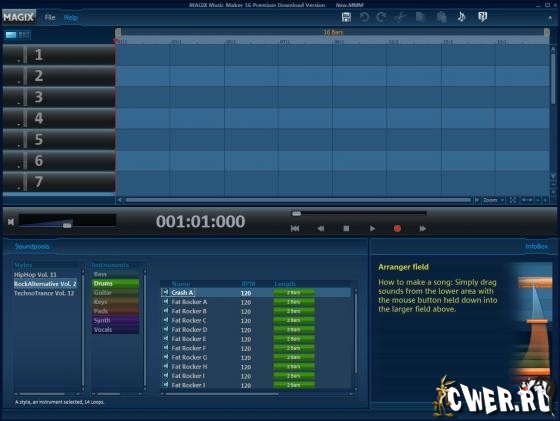Preview Fat Rocker G via speaker icon

point(165,357)
